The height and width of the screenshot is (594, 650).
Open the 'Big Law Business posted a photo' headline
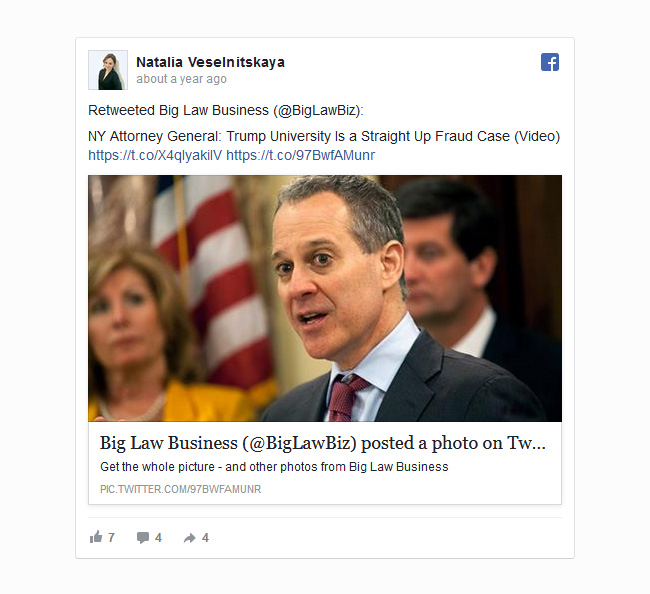point(323,443)
